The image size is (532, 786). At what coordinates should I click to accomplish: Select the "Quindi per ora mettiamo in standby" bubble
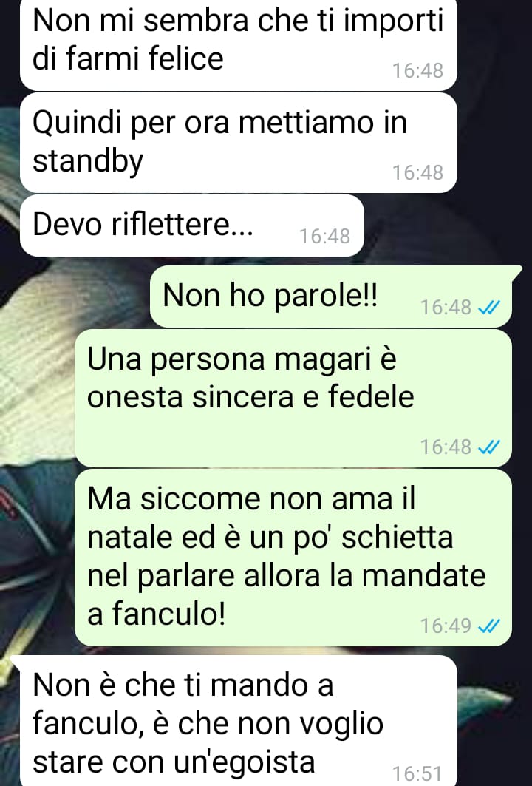point(239,143)
